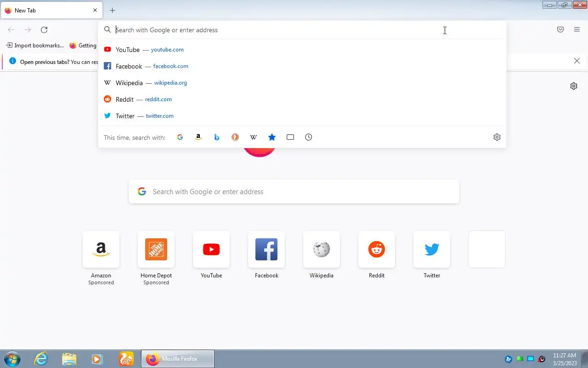Search this time with Amazon icon
This screenshot has width=588, height=368.
198,137
